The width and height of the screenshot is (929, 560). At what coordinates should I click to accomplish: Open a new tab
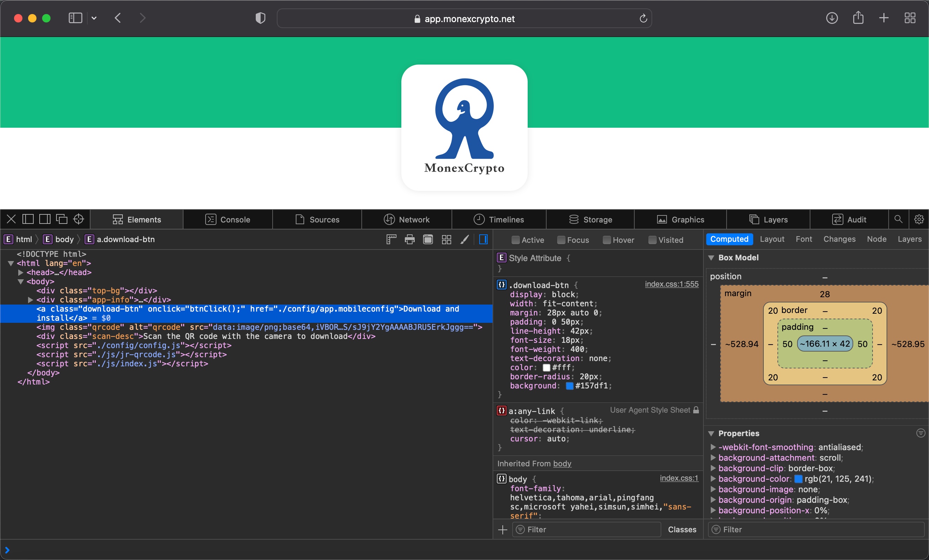[884, 18]
